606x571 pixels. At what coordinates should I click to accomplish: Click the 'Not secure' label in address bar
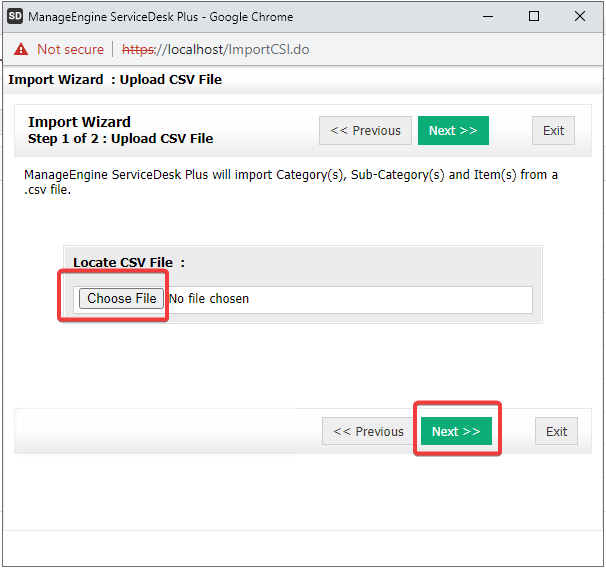(70, 49)
